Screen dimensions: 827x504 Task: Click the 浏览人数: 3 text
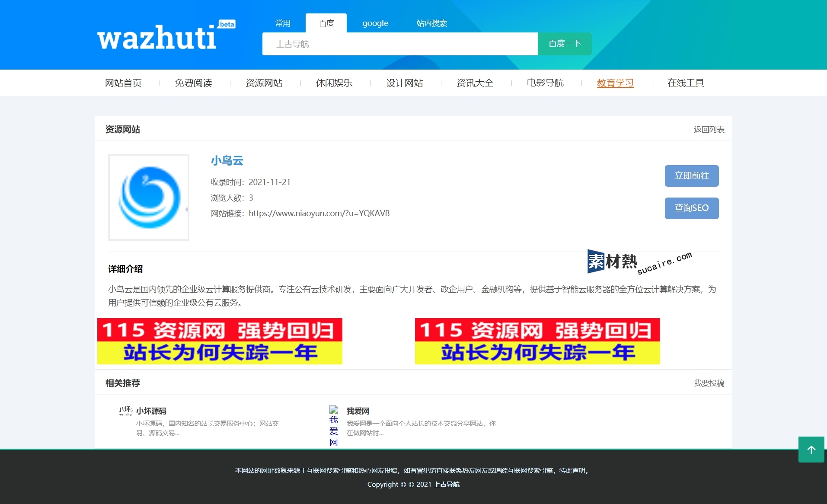[x=232, y=198]
